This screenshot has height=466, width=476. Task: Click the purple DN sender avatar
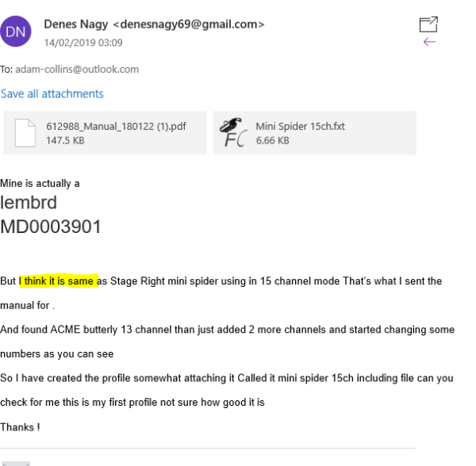pyautogui.click(x=16, y=31)
